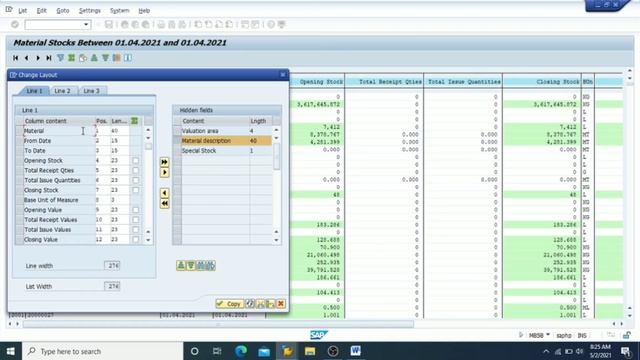Viewport: 640px width, 360px height.
Task: Click the red cancel X in dialog footer
Action: point(281,304)
